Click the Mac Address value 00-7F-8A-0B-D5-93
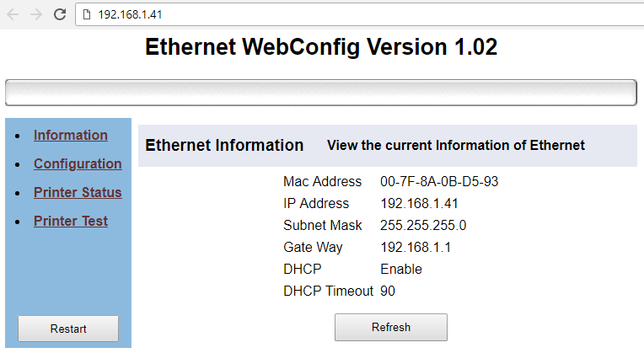This screenshot has height=353, width=644. coord(439,181)
